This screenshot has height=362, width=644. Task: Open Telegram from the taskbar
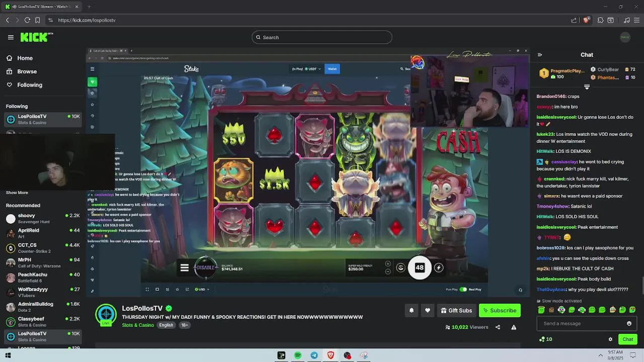[314, 355]
